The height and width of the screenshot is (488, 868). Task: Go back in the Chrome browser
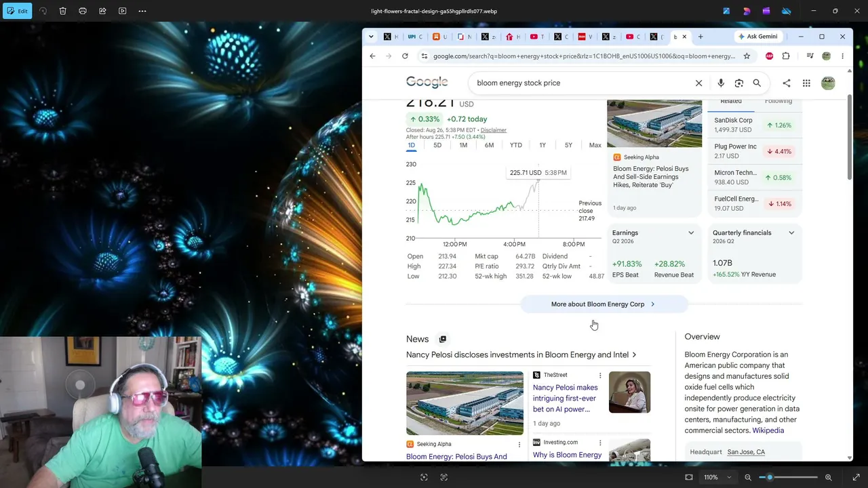[x=372, y=56]
